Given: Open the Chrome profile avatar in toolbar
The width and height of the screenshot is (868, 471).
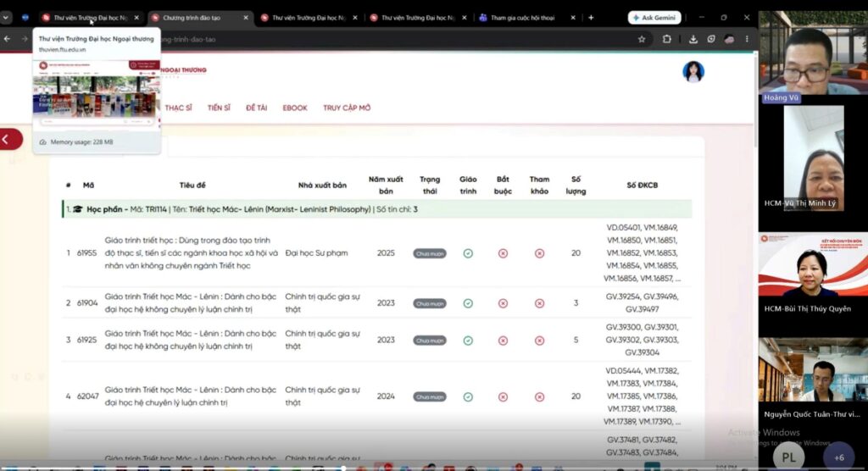Looking at the screenshot, I should pyautogui.click(x=730, y=39).
